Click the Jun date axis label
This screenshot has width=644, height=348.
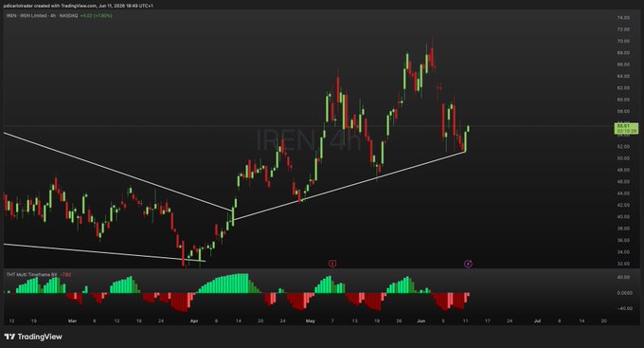click(421, 321)
